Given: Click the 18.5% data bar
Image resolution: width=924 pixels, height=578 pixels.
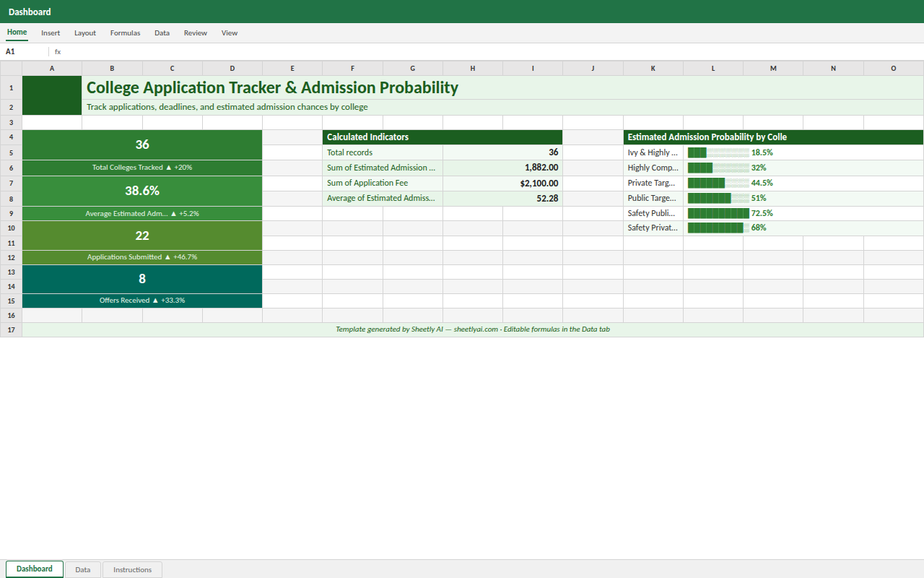Looking at the screenshot, I should (x=803, y=152).
